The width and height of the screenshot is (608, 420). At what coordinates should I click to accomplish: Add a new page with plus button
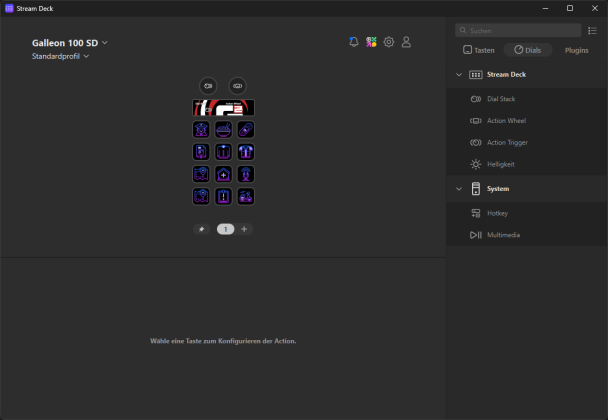pyautogui.click(x=244, y=229)
